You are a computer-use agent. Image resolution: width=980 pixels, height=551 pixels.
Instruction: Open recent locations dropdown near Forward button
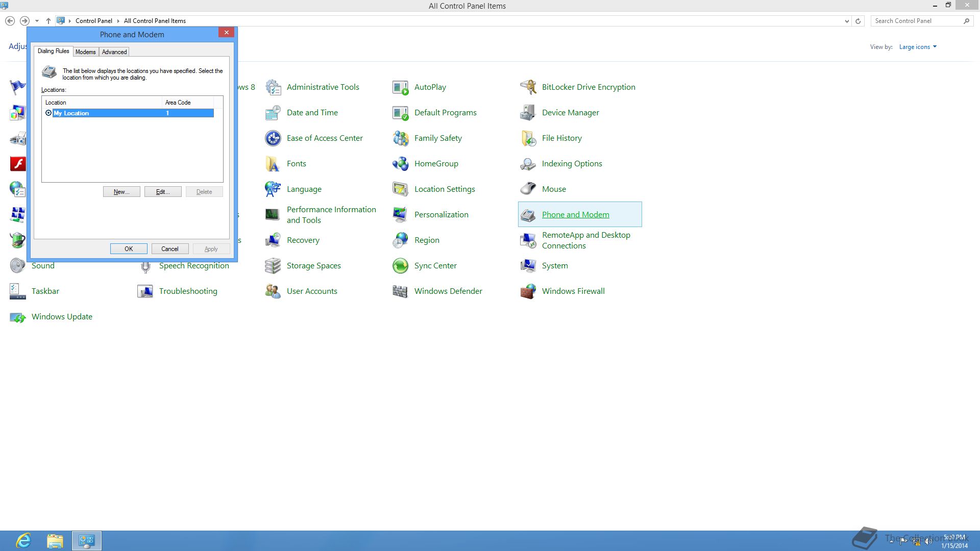(37, 21)
